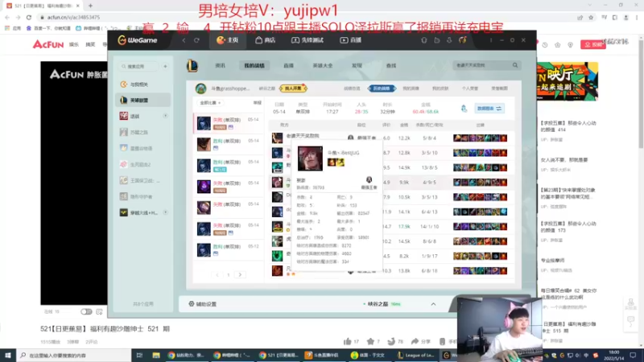Go to the previous page of matches
The height and width of the screenshot is (362, 644).
coord(217,274)
